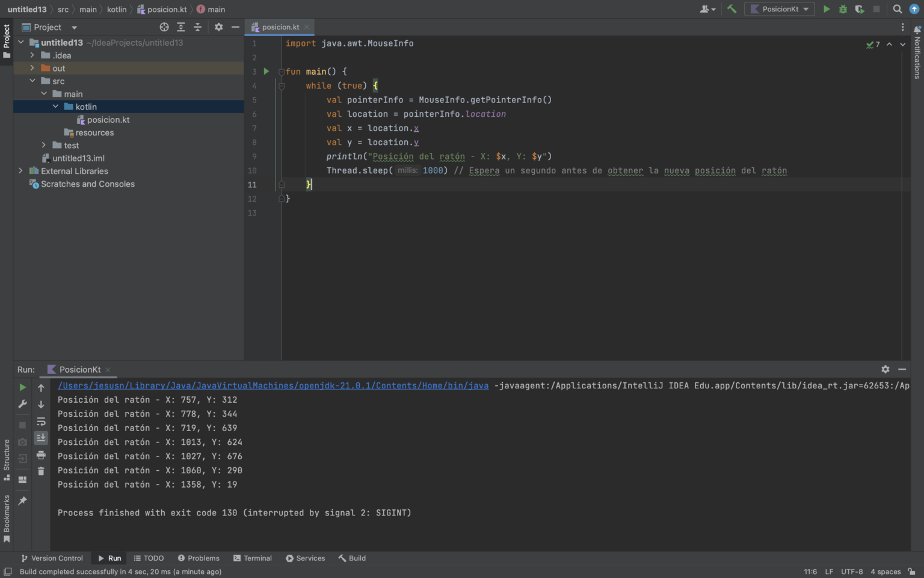Build project with the hammer icon
This screenshot has width=924, height=578.
point(731,9)
